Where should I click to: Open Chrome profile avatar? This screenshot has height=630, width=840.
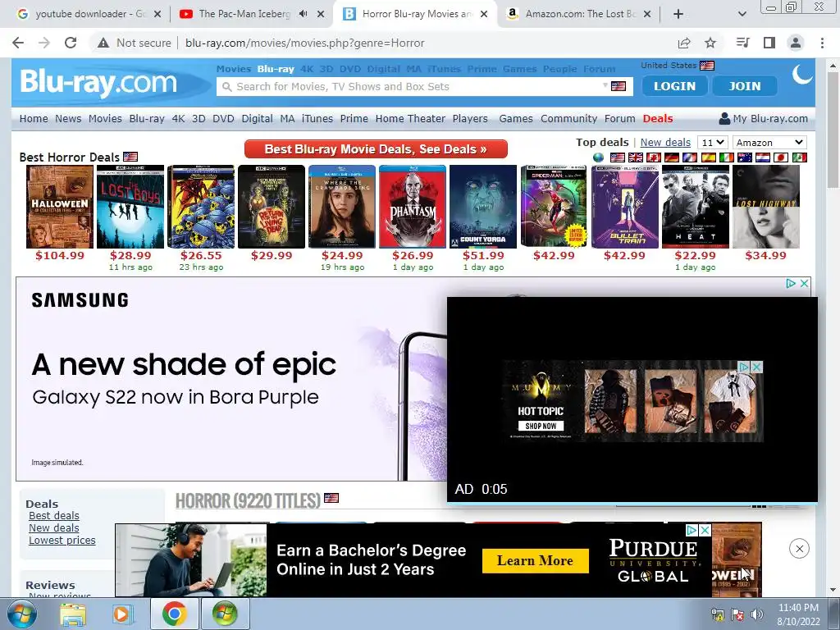pos(796,43)
